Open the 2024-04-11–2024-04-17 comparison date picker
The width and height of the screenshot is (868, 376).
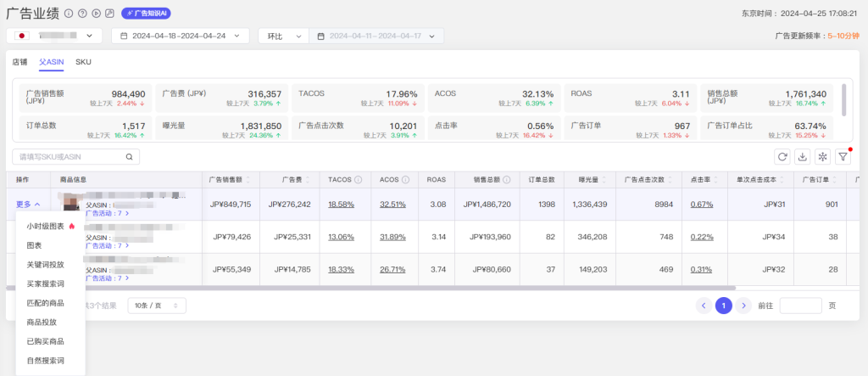[x=376, y=36]
